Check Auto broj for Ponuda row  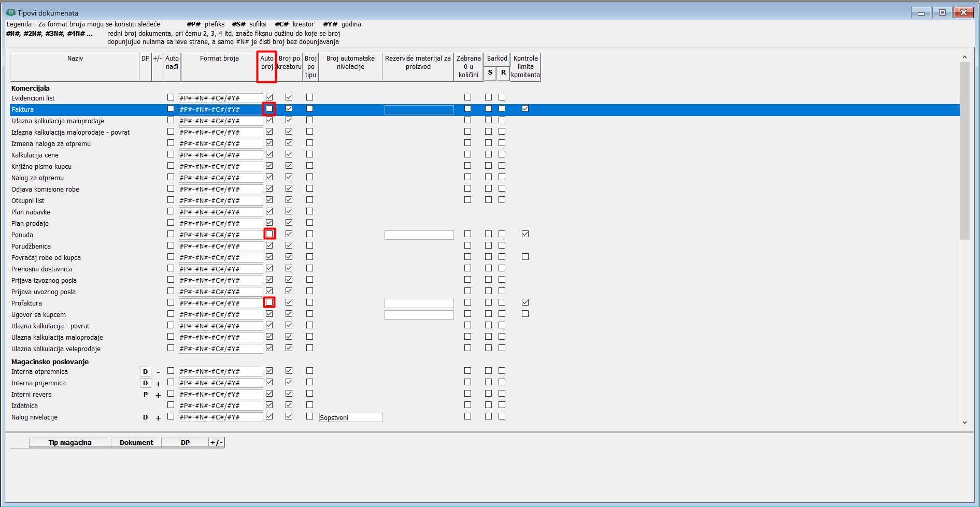point(269,234)
